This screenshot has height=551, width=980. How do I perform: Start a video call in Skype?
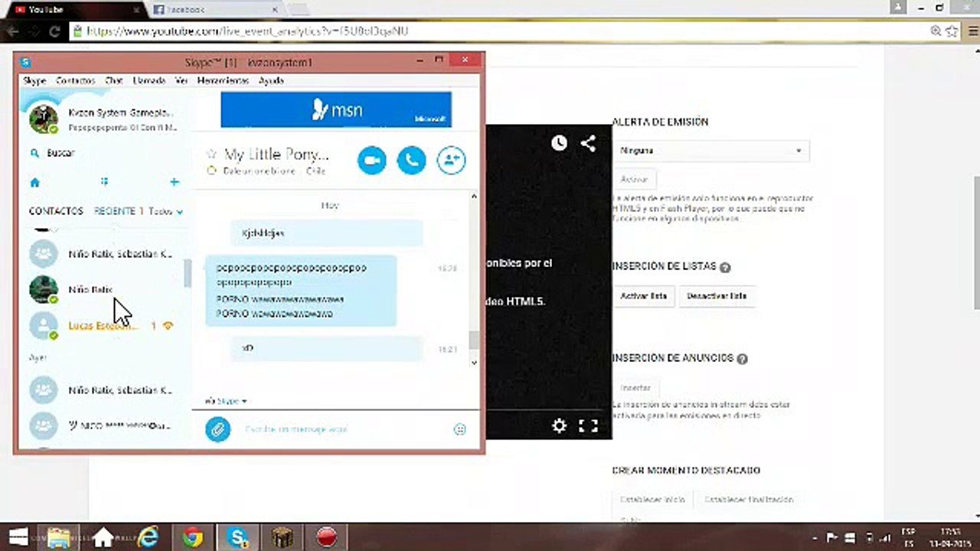pos(372,159)
